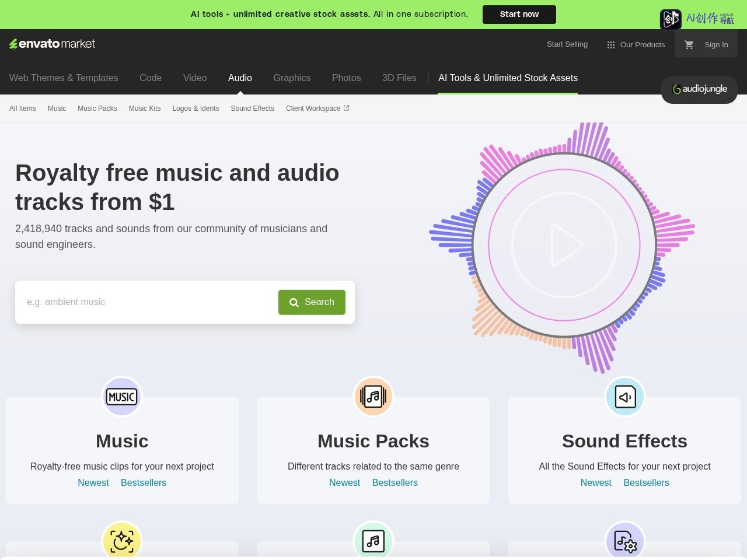Click the Music category icon

point(122,397)
